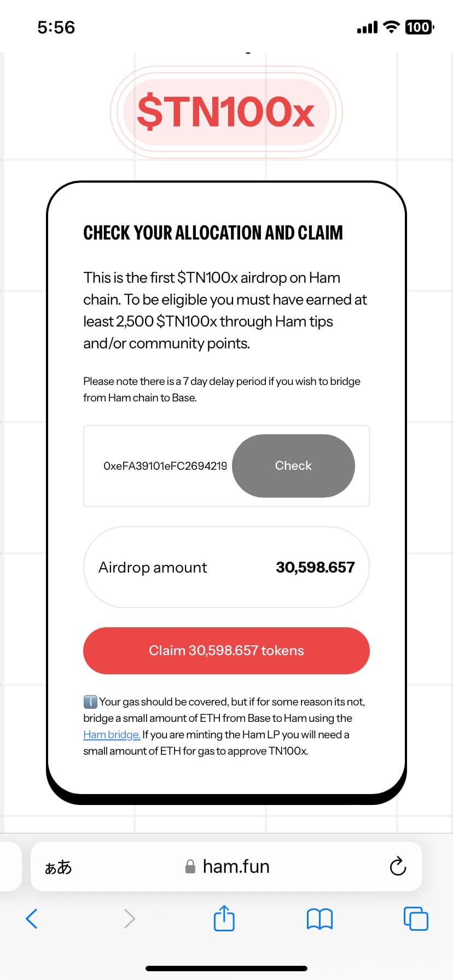Open the bookmarks book icon
Viewport: 453px width, 980px height.
click(x=320, y=919)
